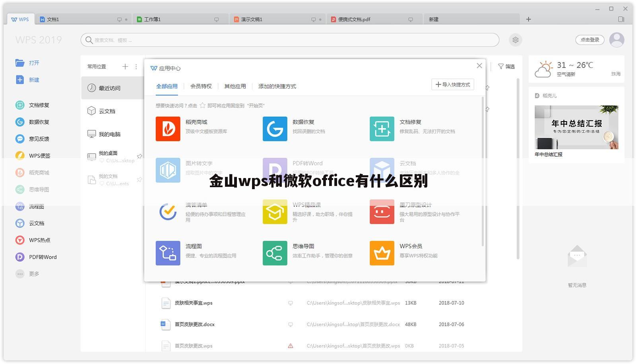Launch the 数据恢复 app in app center
636x364 pixels.
pos(275,129)
